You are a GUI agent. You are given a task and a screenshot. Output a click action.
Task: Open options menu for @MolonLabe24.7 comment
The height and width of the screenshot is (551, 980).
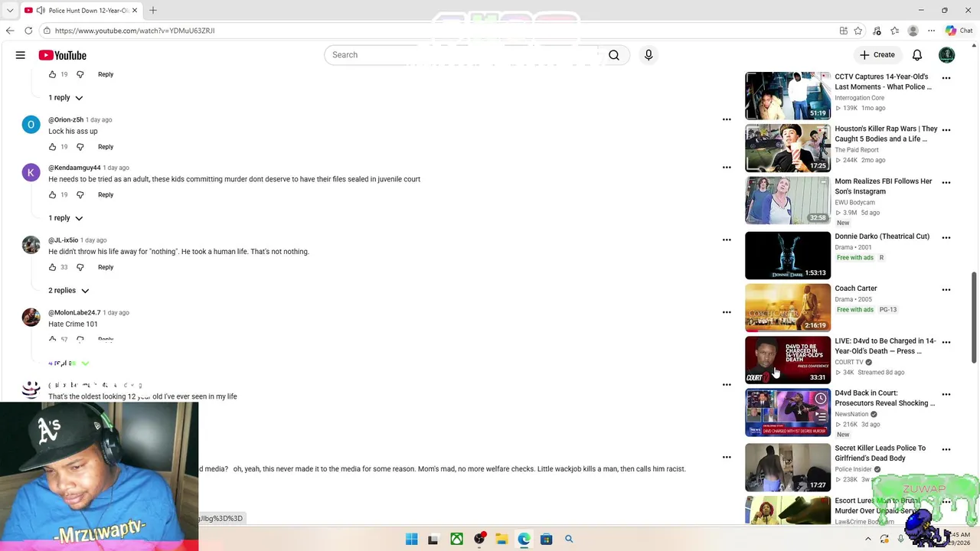click(x=727, y=312)
